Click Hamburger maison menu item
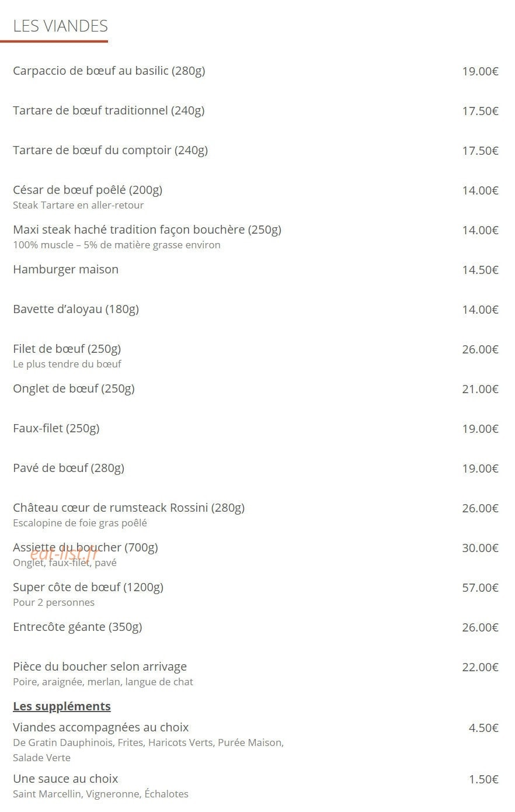The image size is (515, 812). 65,269
